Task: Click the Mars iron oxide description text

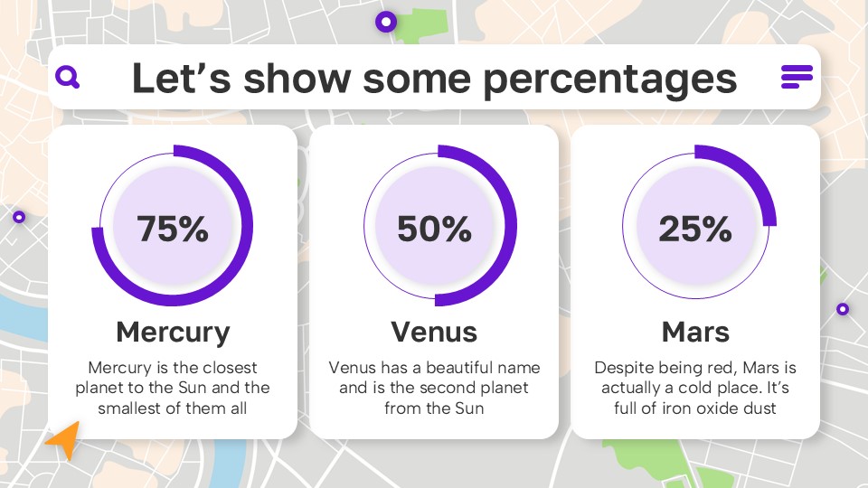Action: [694, 388]
